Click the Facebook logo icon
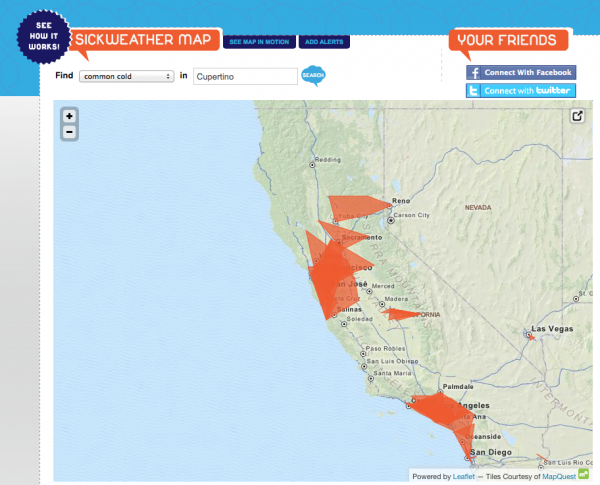 tap(474, 72)
